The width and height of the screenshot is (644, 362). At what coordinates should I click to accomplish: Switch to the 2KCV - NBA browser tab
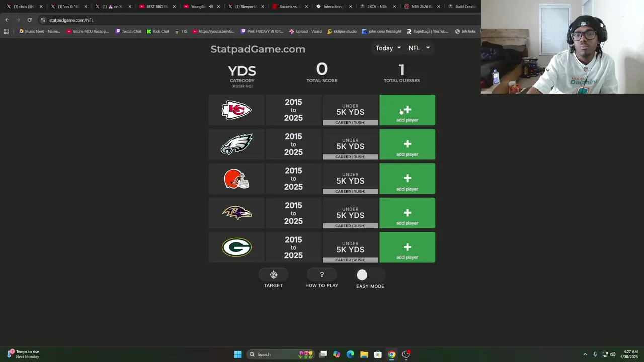pos(373,7)
